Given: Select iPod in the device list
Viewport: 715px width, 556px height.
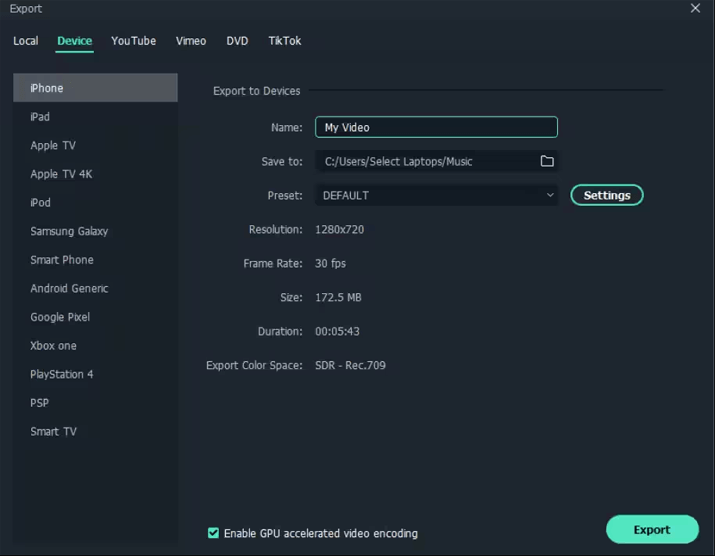Looking at the screenshot, I should click(x=95, y=203).
